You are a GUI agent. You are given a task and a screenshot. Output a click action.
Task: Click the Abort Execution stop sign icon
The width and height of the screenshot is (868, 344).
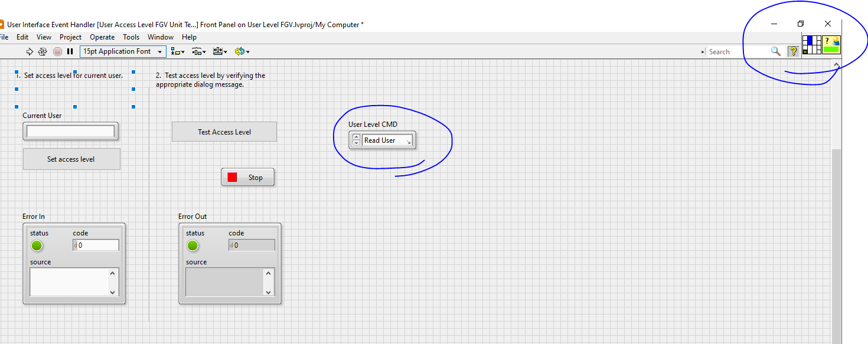tap(57, 51)
